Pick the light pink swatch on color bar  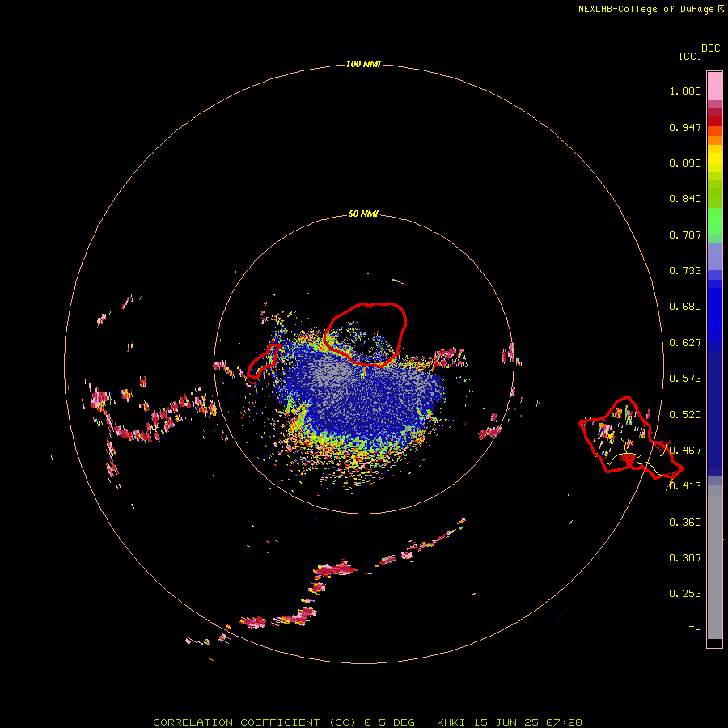coord(714,86)
